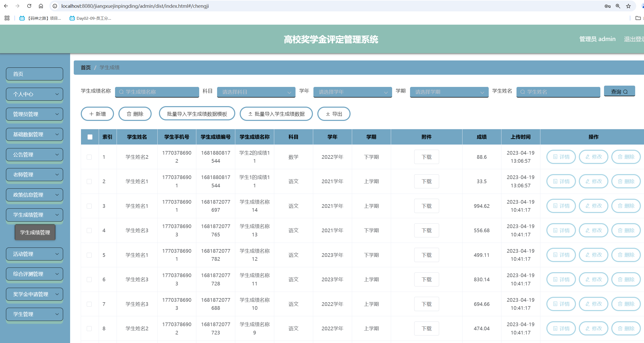Click 修改 edit button for row 6
The height and width of the screenshot is (343, 644).
point(594,279)
